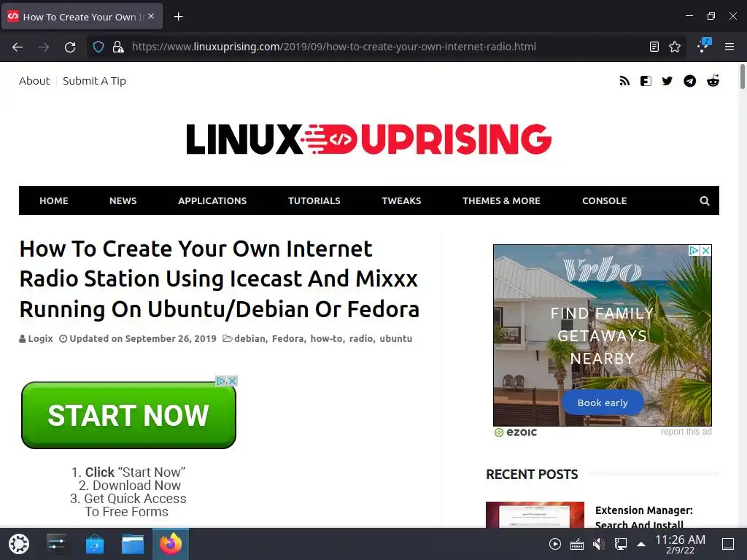Click the clock showing 11:26 AM
Image resolution: width=747 pixels, height=560 pixels.
pyautogui.click(x=681, y=544)
